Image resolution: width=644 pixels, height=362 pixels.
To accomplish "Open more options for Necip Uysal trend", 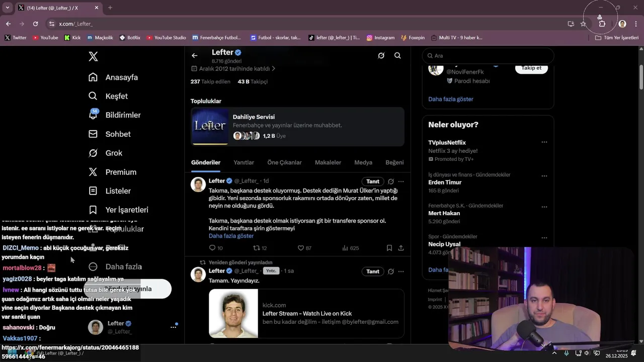I will (544, 238).
